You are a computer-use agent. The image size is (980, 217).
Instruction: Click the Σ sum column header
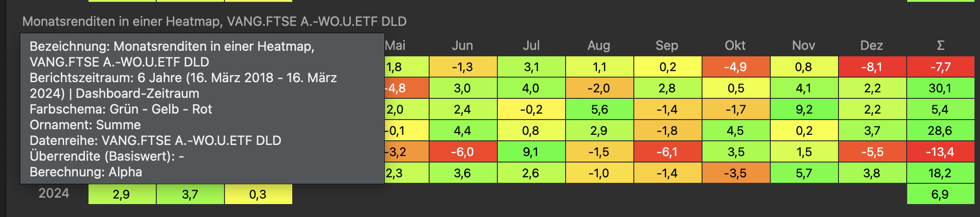pos(940,45)
